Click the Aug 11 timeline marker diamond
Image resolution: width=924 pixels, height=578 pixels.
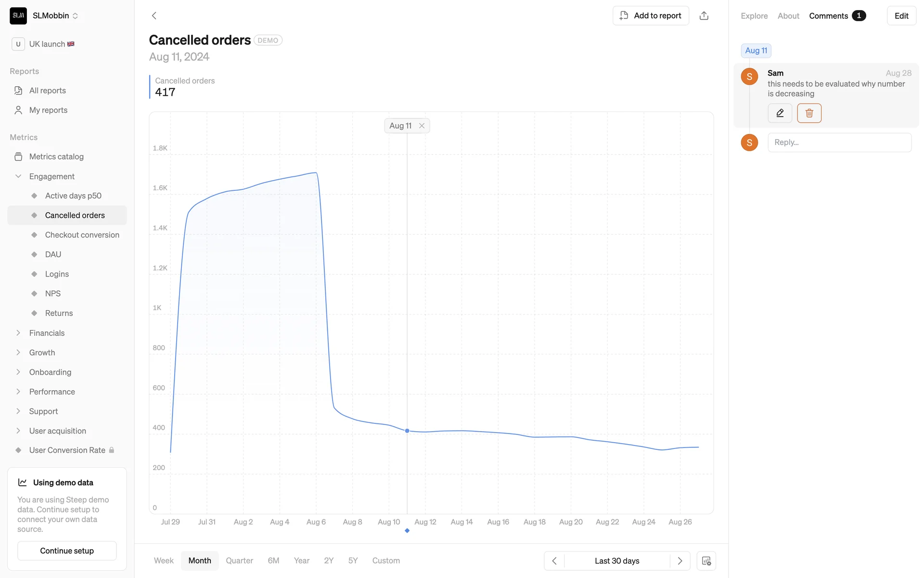point(407,530)
